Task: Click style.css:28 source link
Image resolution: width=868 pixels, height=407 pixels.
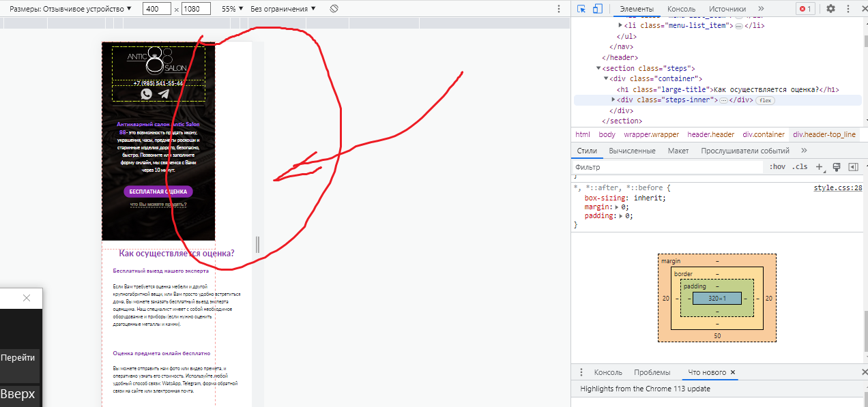Action: pos(838,187)
